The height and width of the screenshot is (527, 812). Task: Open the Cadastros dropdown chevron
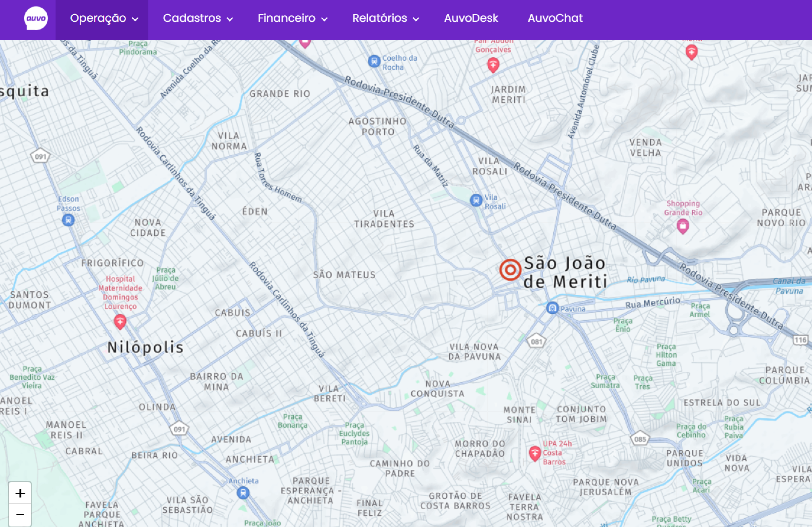[230, 19]
